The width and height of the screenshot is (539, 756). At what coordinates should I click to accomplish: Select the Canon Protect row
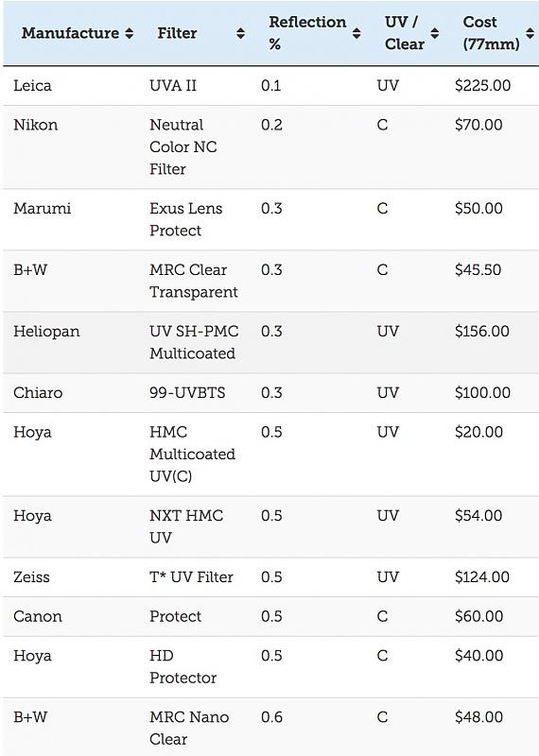pos(270,617)
